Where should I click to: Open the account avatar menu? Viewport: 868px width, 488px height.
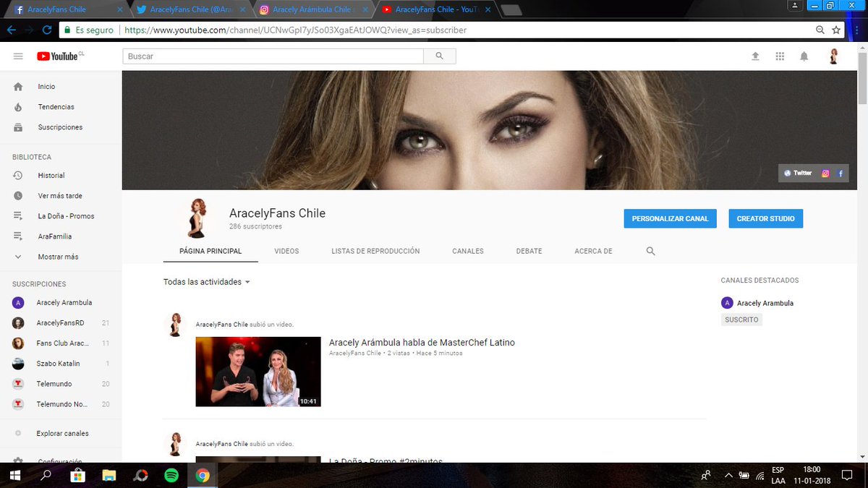click(833, 56)
